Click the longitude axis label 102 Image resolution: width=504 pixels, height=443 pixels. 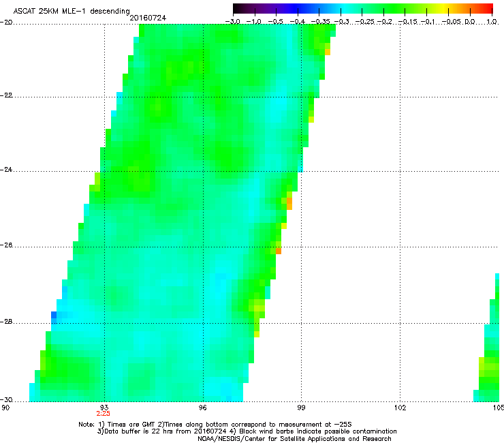(x=400, y=408)
